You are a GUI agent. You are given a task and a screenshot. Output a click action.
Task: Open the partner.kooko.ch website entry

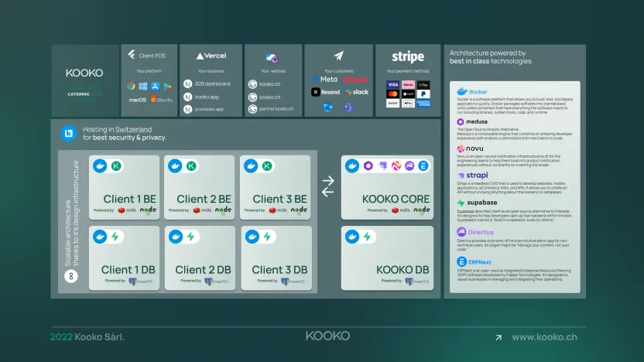click(x=271, y=109)
